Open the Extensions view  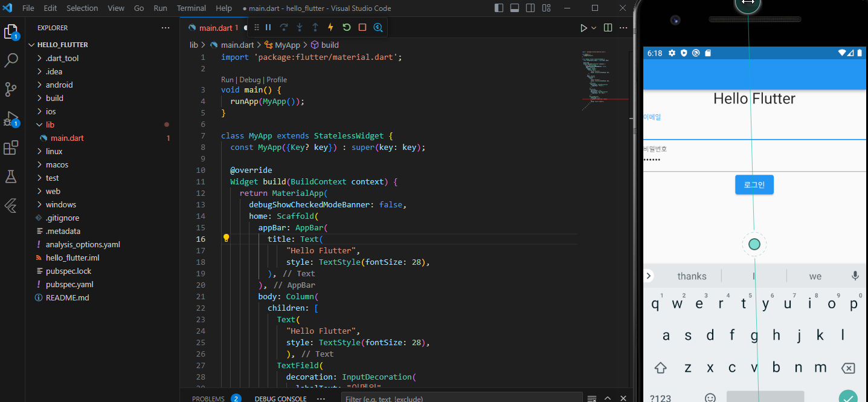[x=11, y=148]
